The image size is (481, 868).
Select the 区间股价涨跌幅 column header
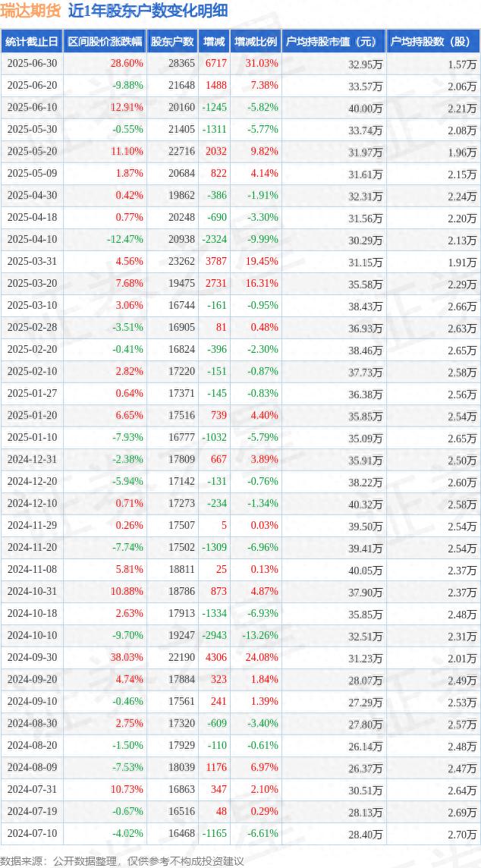(105, 42)
